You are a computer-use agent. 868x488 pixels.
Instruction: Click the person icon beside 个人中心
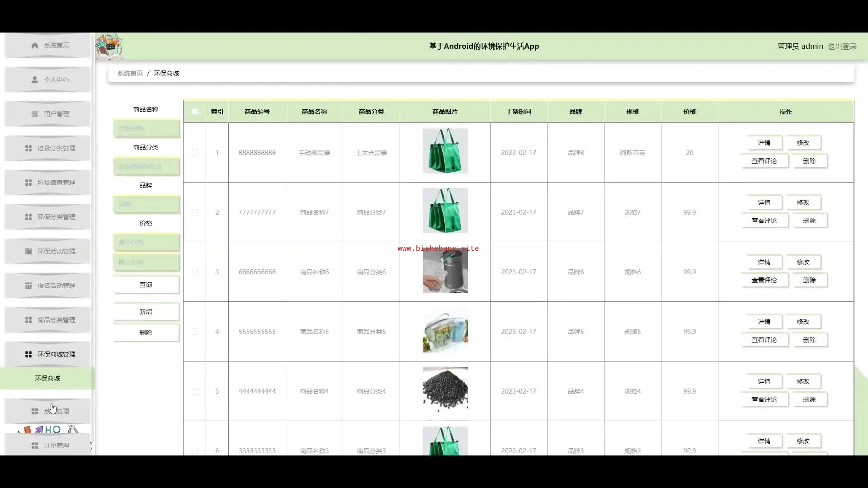pos(35,80)
